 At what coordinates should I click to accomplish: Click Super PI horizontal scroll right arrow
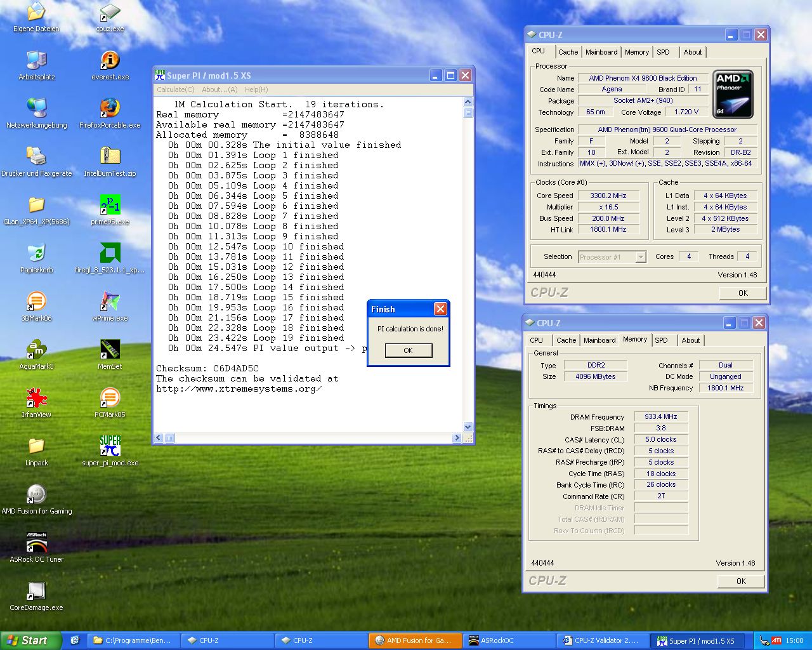click(x=457, y=438)
